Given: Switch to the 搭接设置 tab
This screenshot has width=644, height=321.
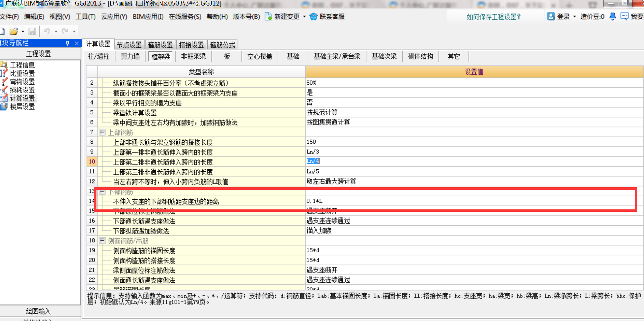Looking at the screenshot, I should tap(192, 45).
